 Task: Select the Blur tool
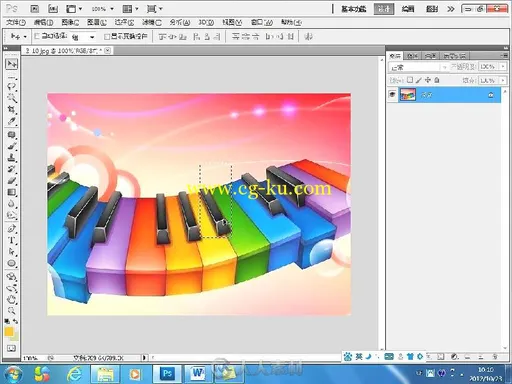click(12, 204)
